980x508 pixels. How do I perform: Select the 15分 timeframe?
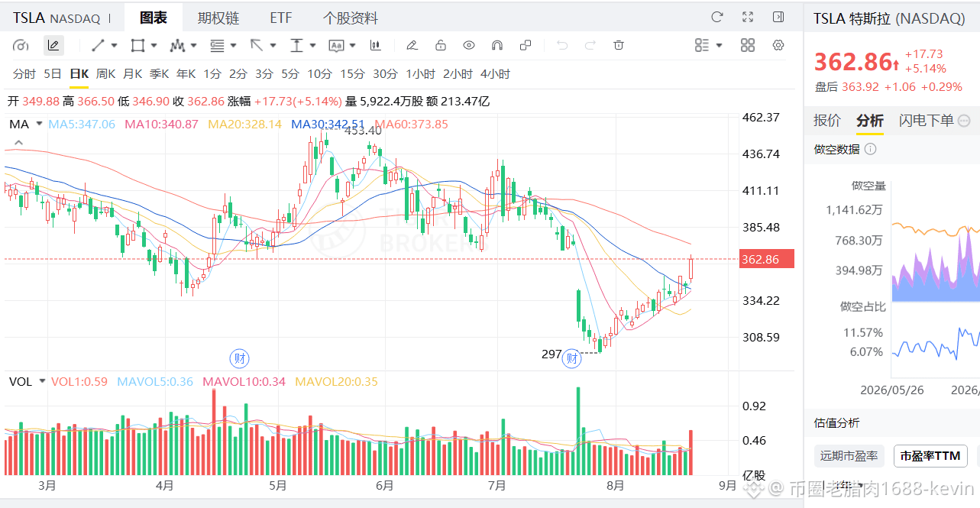coord(352,74)
